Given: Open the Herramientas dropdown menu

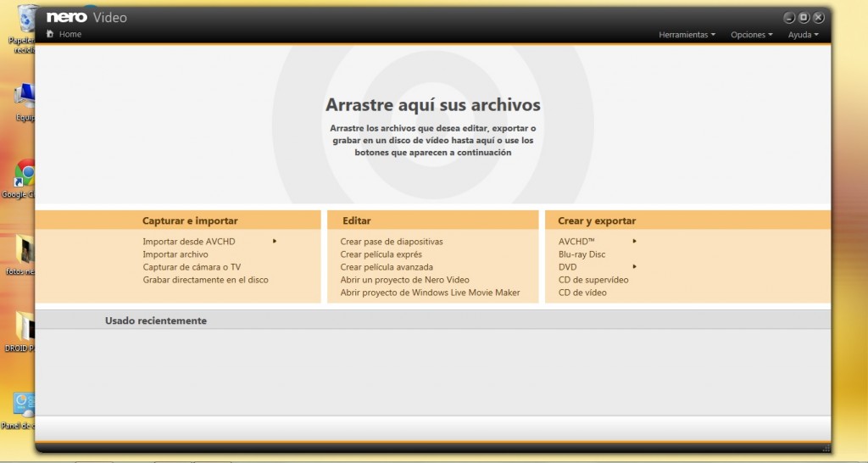Looking at the screenshot, I should pyautogui.click(x=687, y=35).
